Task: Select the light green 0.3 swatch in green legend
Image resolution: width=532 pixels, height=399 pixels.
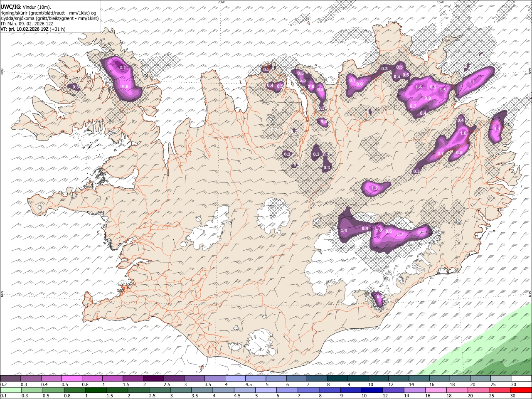Action: 32,390
